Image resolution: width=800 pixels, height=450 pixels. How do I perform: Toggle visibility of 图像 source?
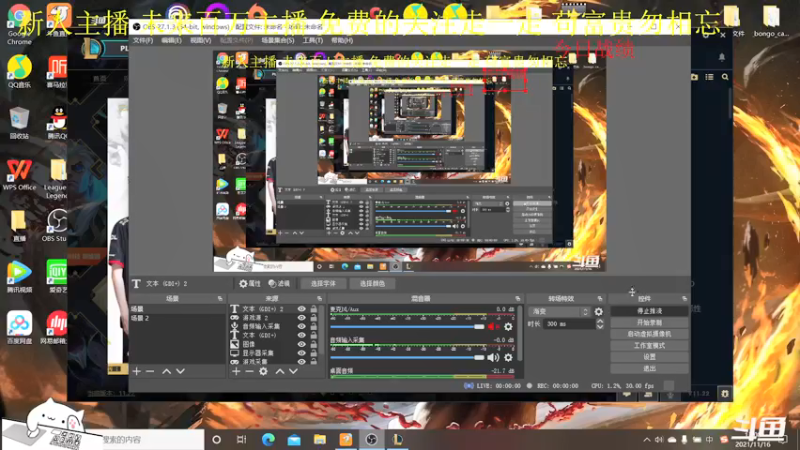click(x=302, y=344)
